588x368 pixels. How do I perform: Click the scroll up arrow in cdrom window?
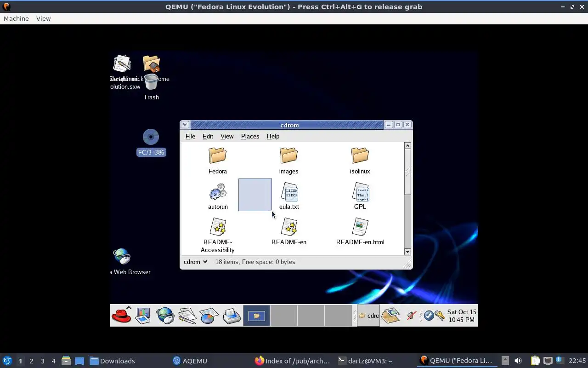coord(407,145)
